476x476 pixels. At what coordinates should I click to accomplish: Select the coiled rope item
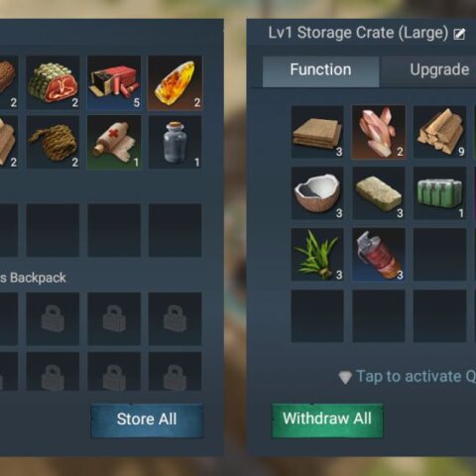53,142
